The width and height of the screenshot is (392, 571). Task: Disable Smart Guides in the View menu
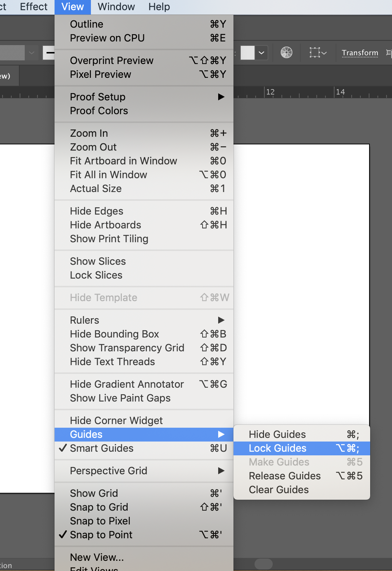tap(102, 448)
